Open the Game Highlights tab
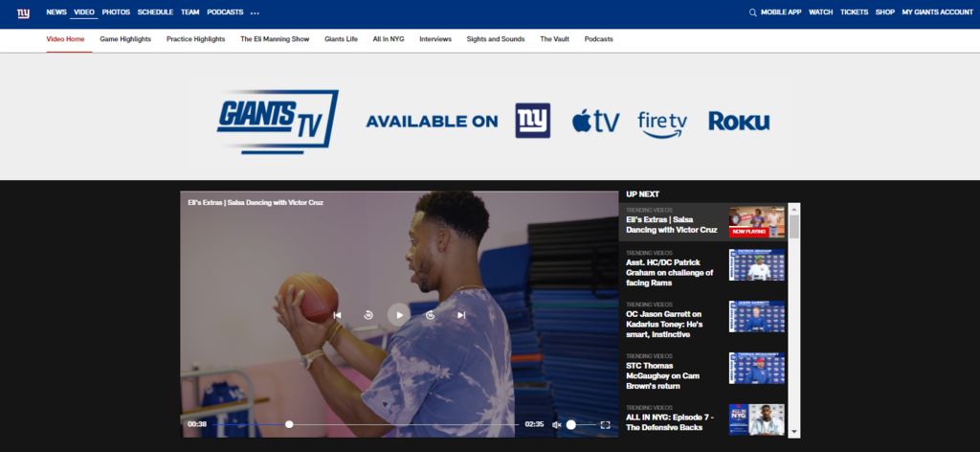This screenshot has width=980, height=452. [x=125, y=39]
